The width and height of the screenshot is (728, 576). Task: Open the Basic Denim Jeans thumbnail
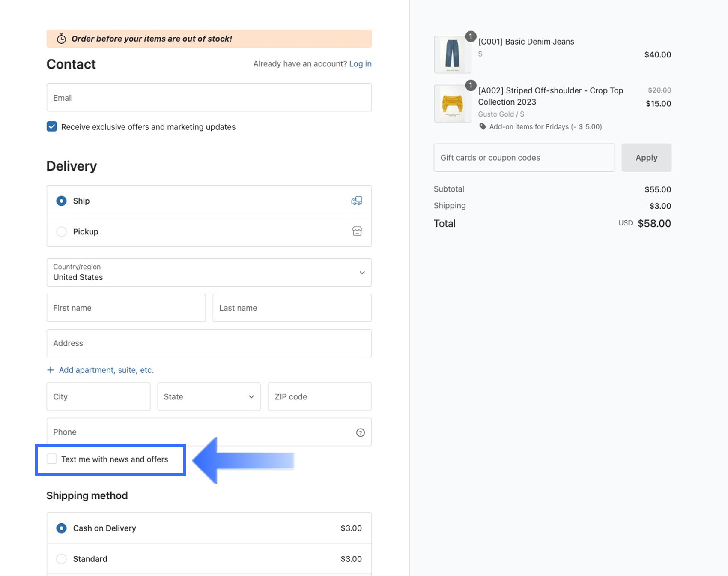point(452,54)
